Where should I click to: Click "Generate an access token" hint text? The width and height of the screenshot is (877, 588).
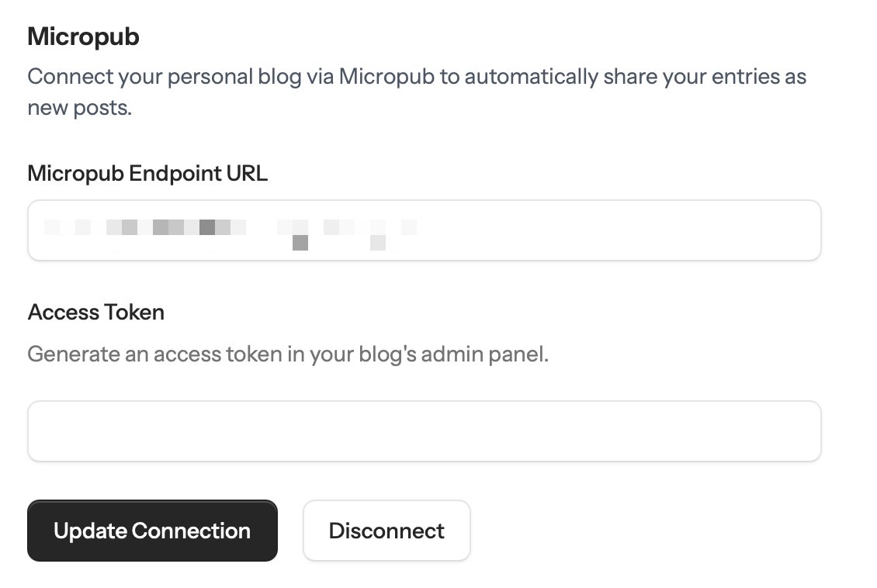tap(154, 355)
